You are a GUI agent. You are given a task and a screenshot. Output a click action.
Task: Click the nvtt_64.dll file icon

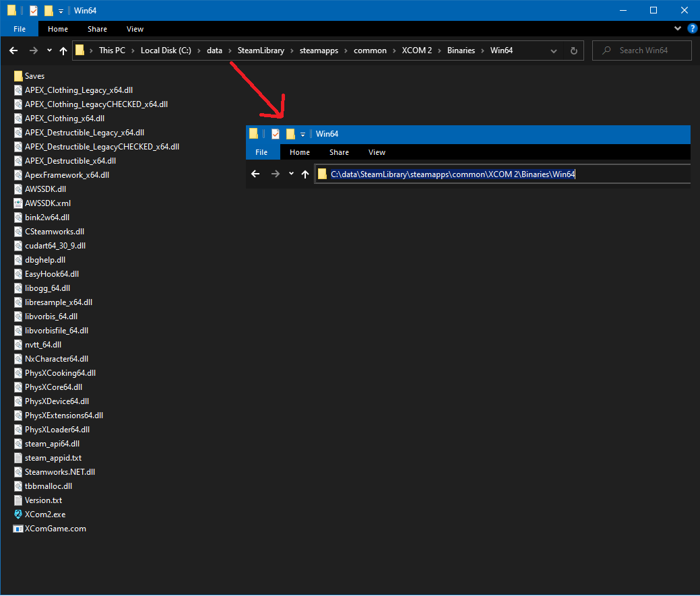18,345
